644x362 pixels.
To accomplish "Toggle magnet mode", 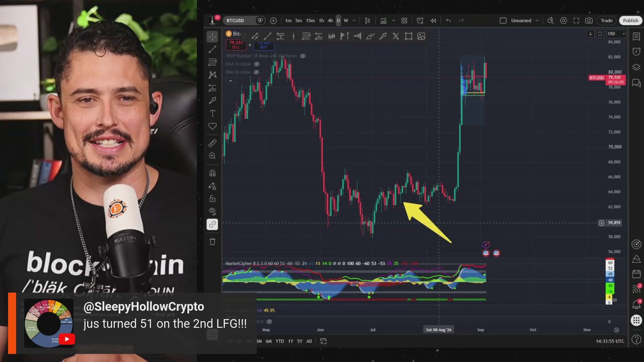I will tap(212, 173).
